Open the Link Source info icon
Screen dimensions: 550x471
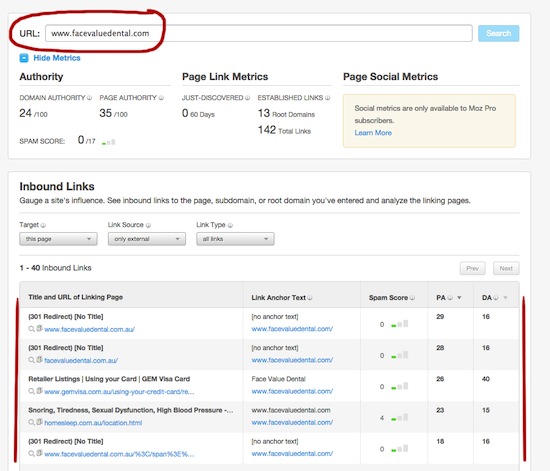click(x=148, y=225)
